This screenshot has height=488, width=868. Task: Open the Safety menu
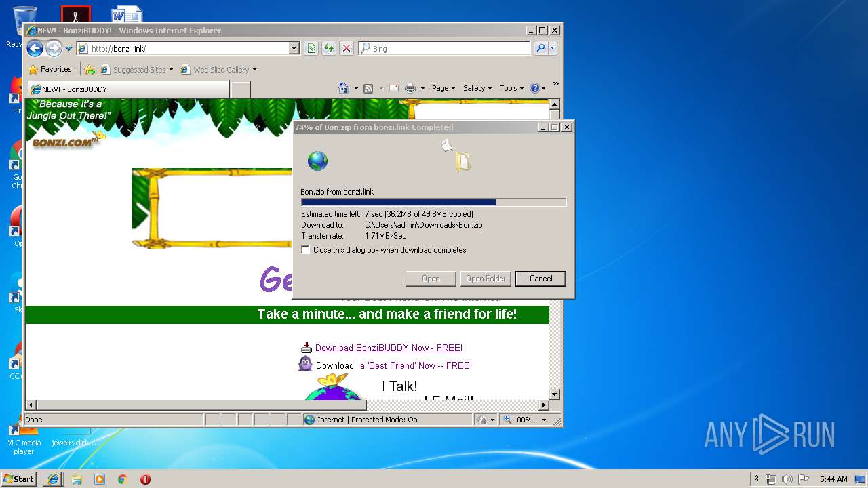click(477, 88)
